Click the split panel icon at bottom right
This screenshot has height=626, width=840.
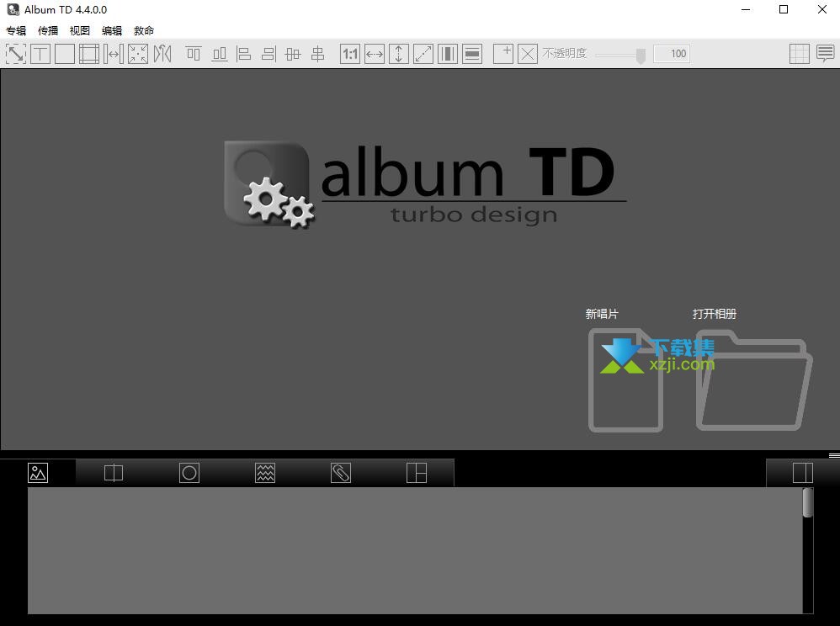click(x=802, y=473)
